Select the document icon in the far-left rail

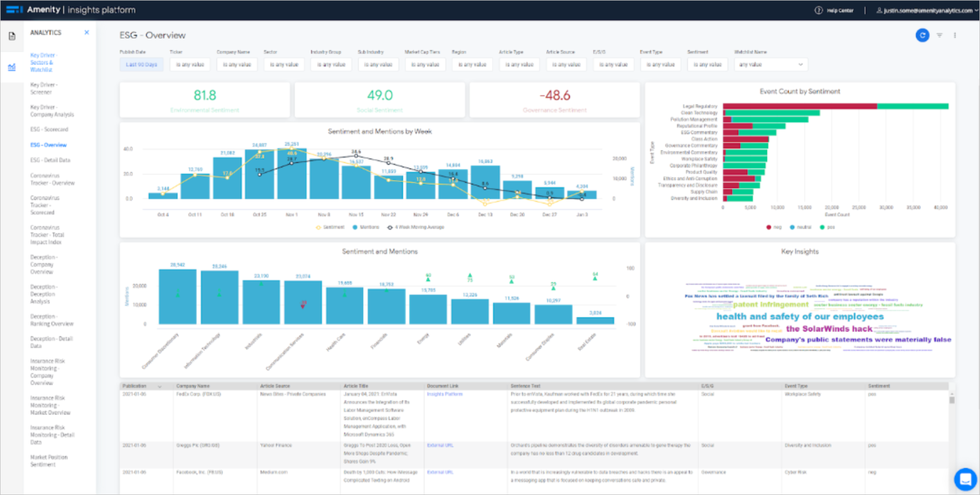12,36
